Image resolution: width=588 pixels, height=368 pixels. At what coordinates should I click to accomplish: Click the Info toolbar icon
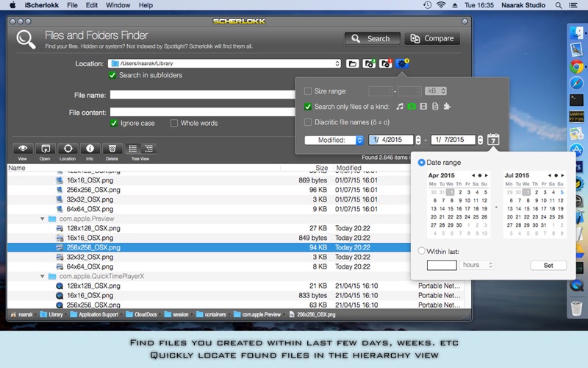90,149
